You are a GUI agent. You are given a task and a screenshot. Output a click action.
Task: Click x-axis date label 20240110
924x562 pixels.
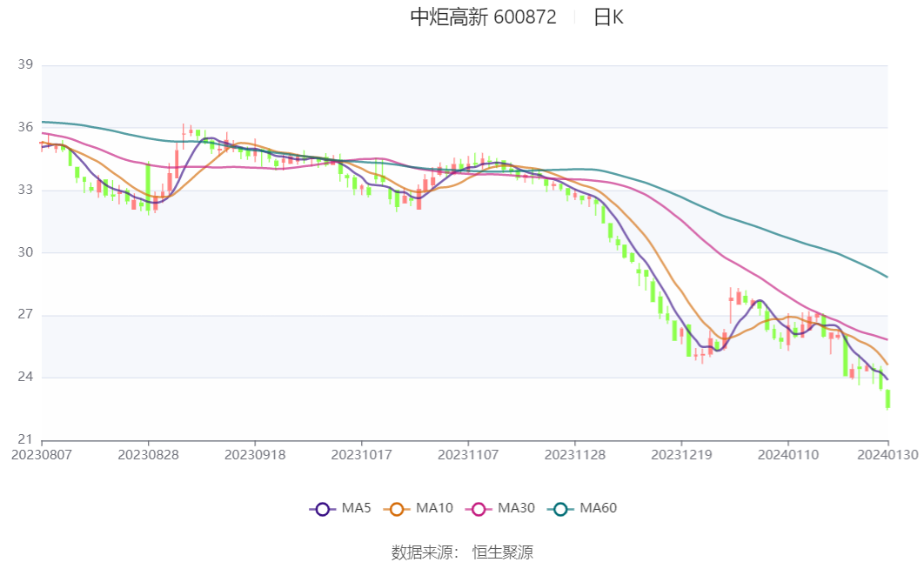pyautogui.click(x=788, y=455)
